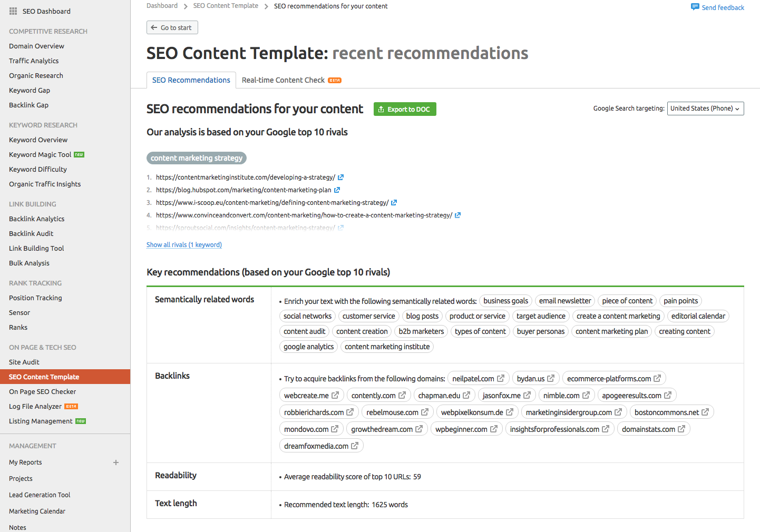This screenshot has width=760, height=532.
Task: Click the Send feedback chat icon
Action: (695, 7)
